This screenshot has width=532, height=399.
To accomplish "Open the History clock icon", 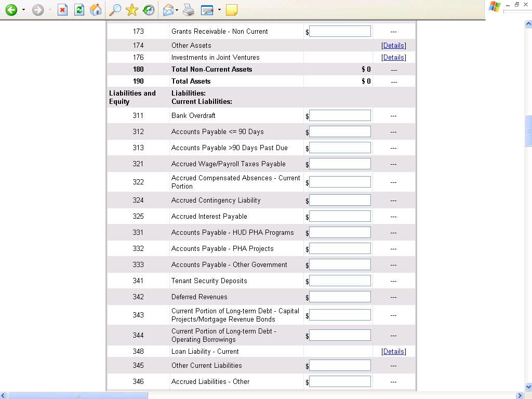I will point(149,10).
